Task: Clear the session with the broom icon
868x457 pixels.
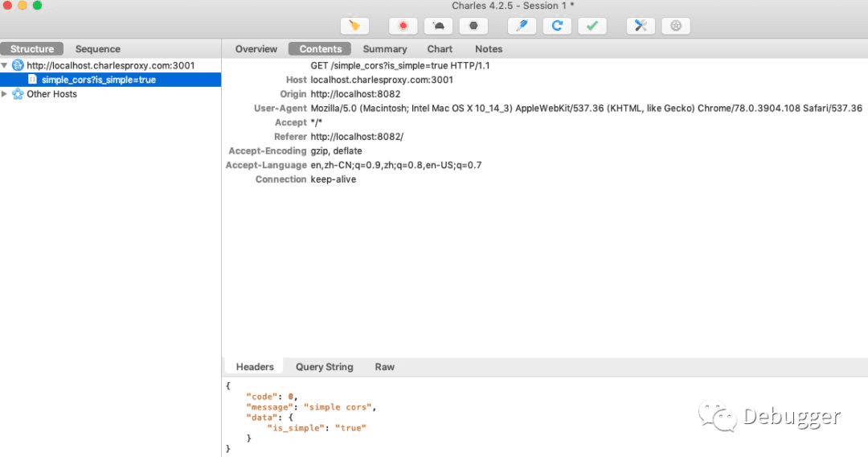Action: point(354,26)
